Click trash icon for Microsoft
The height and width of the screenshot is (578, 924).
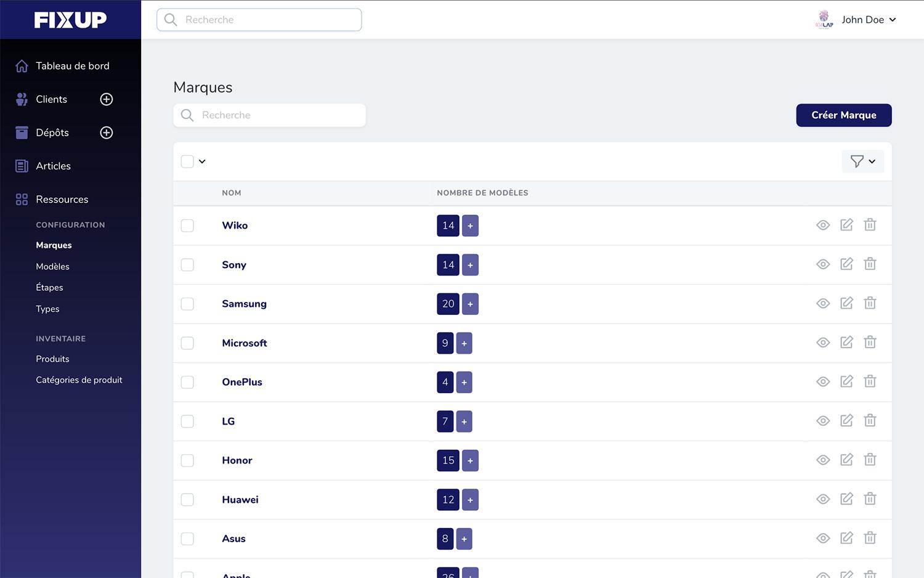point(870,343)
